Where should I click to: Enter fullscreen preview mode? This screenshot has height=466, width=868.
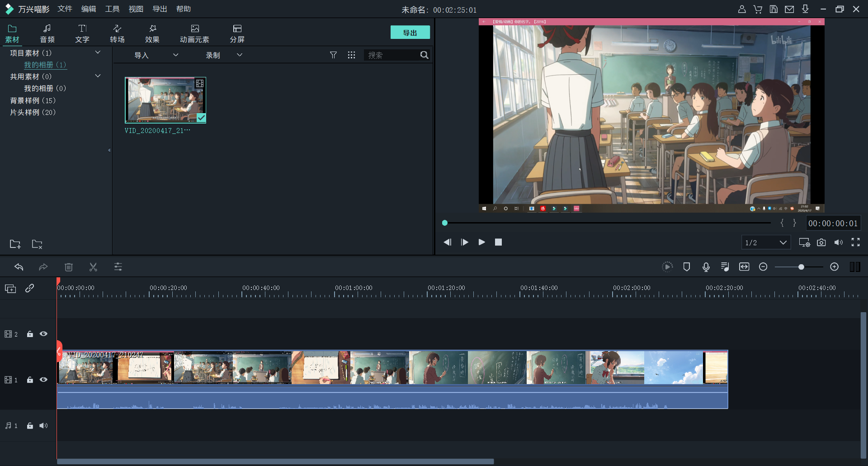(855, 243)
